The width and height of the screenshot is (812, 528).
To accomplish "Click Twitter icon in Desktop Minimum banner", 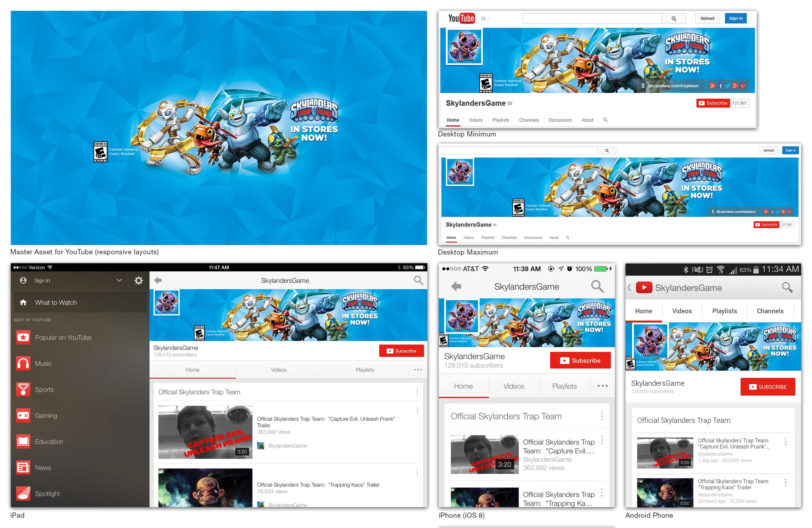I will tap(727, 86).
